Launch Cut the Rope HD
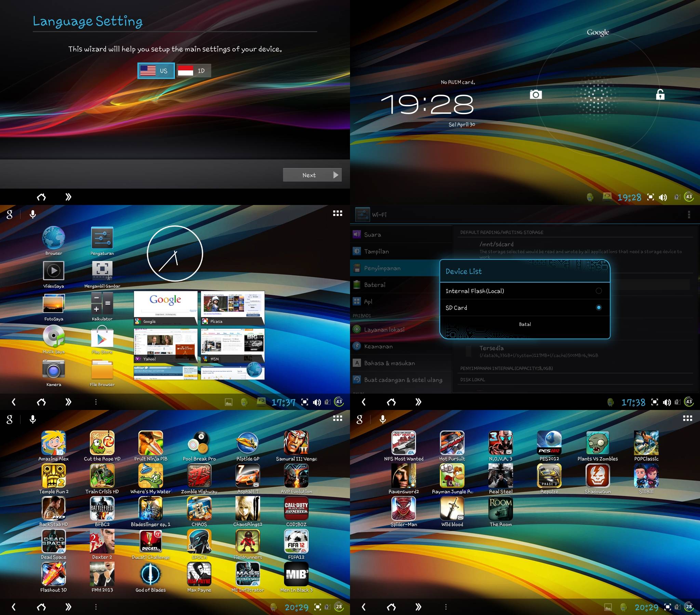Screen dimensions: 700x615 point(102,446)
